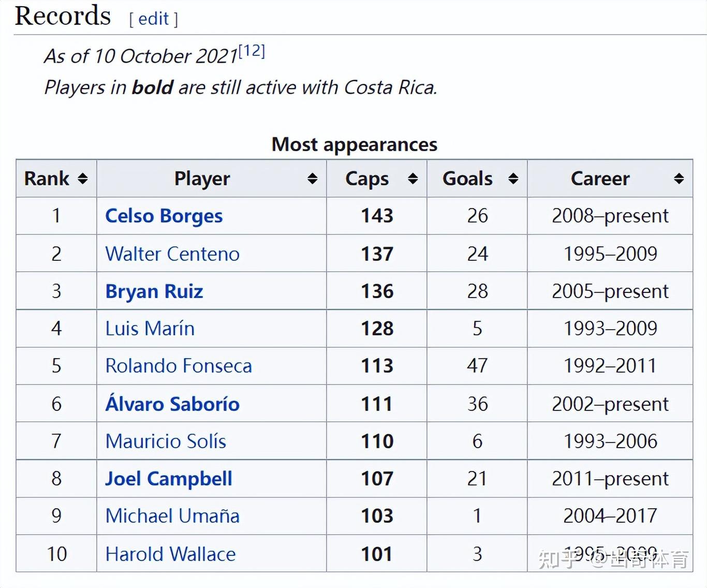Click the Michael Umaña link
Image resolution: width=707 pixels, height=588 pixels.
172,516
